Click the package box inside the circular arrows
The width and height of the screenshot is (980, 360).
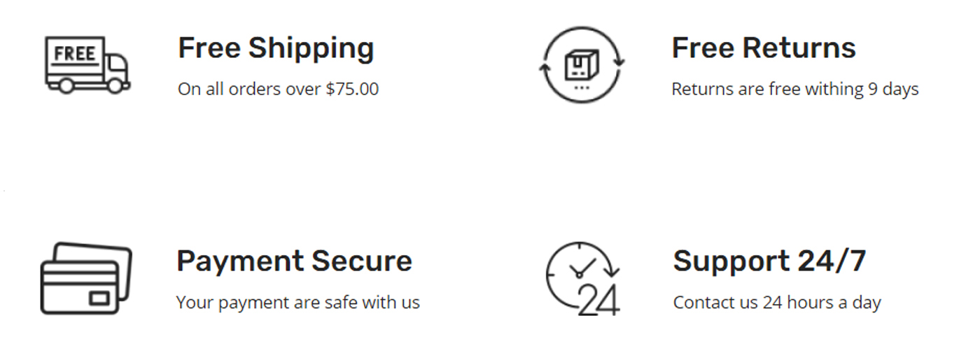point(582,66)
